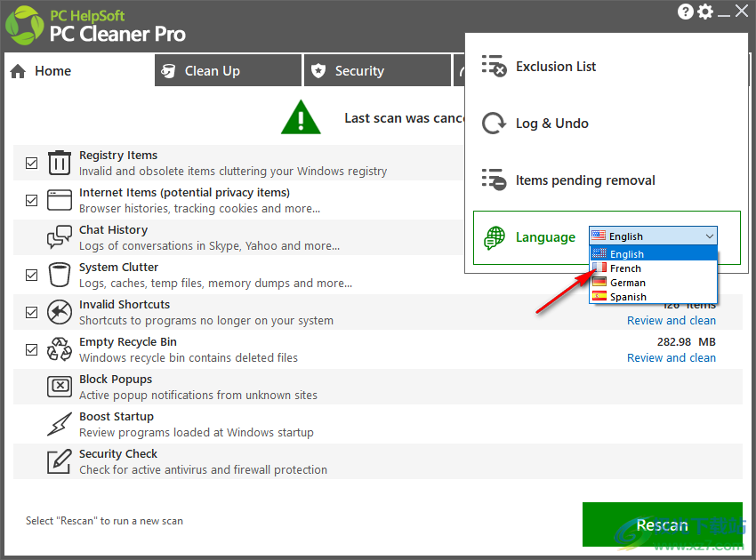Click the Security shield icon
This screenshot has width=756, height=560.
click(x=318, y=71)
